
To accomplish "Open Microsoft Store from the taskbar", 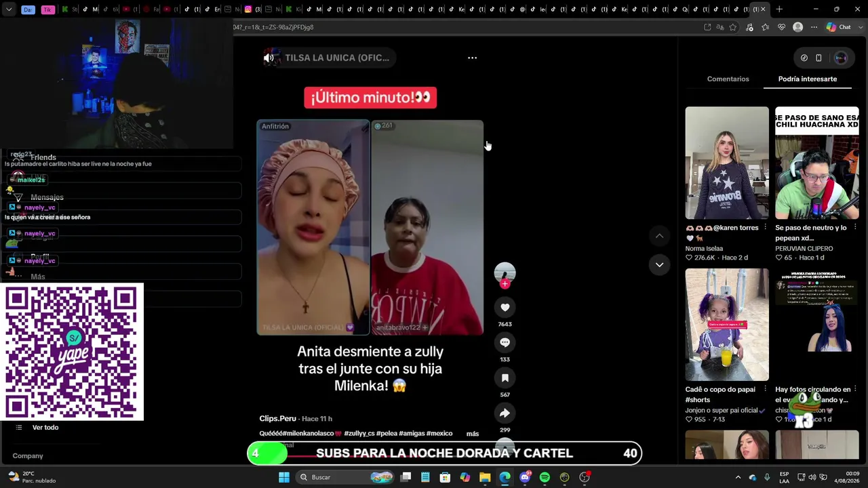I will tap(445, 477).
